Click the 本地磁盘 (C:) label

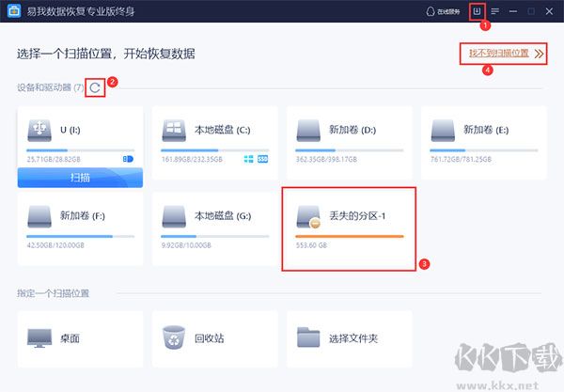(222, 130)
